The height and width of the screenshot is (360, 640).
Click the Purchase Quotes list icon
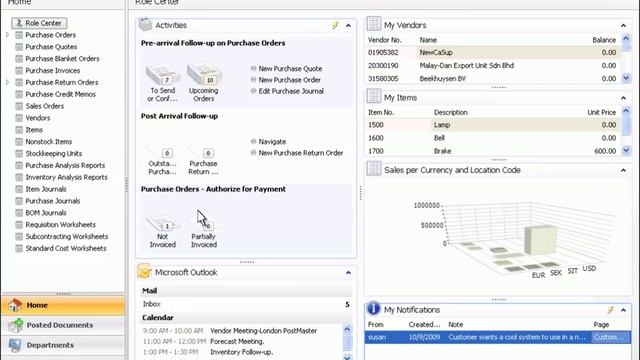[19, 47]
